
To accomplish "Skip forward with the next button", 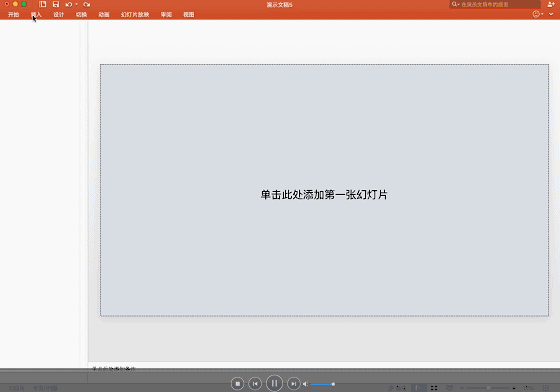I will [294, 384].
